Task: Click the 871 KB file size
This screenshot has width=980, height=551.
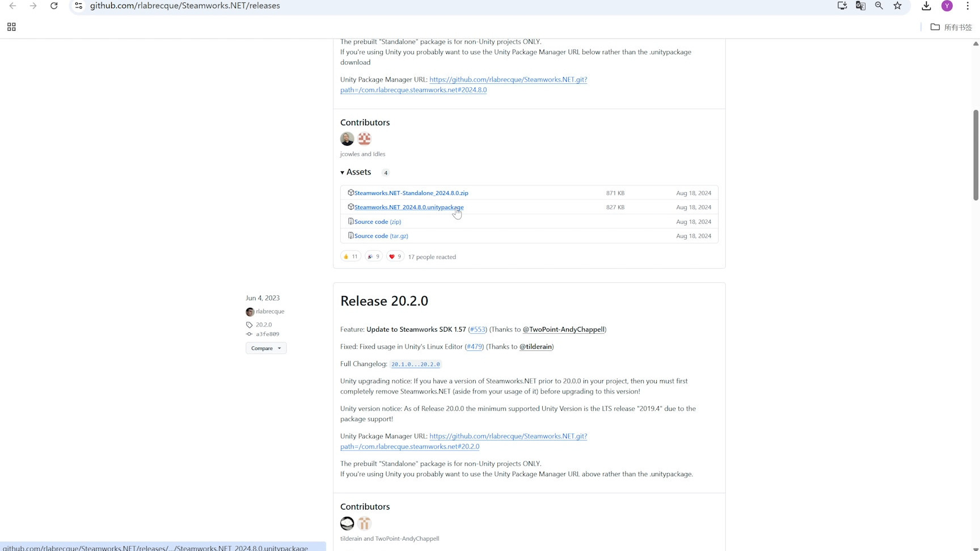Action: [x=615, y=193]
